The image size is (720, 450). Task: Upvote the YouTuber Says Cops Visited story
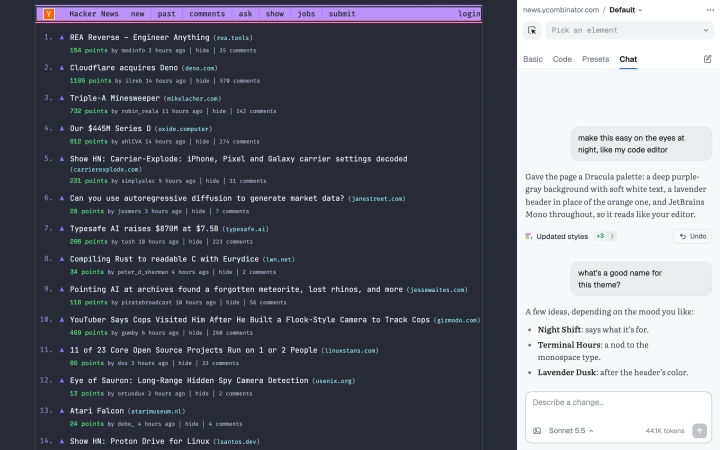pos(62,320)
